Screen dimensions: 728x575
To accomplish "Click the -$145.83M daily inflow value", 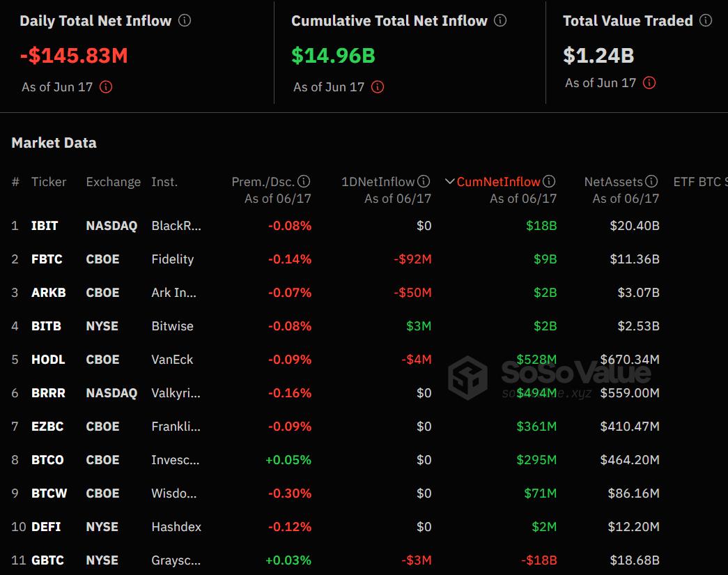I will (x=74, y=56).
